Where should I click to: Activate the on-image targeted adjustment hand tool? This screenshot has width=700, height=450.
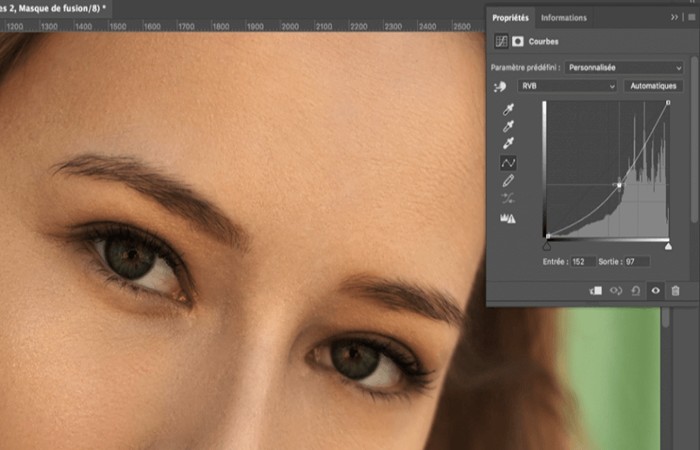500,87
